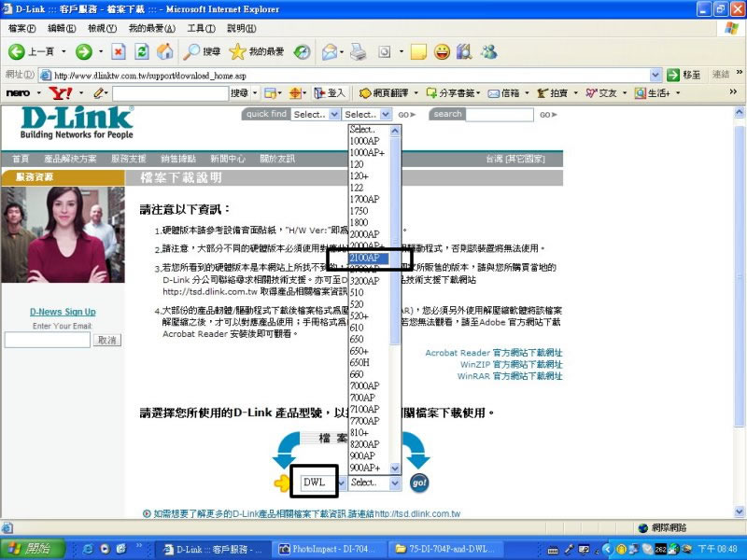
Task: Go back with the IE Back arrow
Action: click(x=17, y=51)
